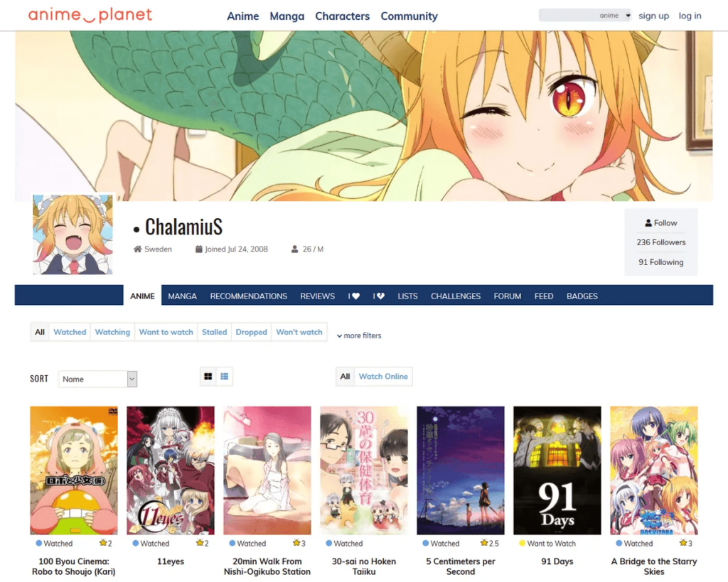
Task: Open 91 Days cover thumbnail
Action: (557, 470)
